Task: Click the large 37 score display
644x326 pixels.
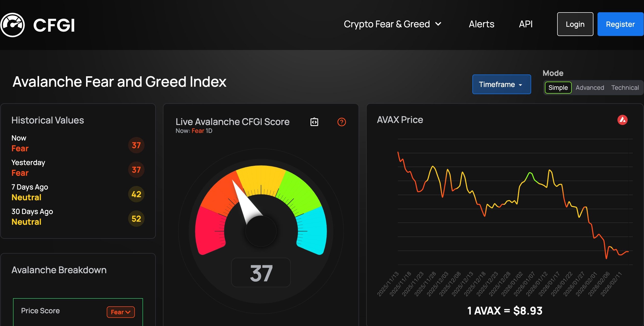Action: 261,273
